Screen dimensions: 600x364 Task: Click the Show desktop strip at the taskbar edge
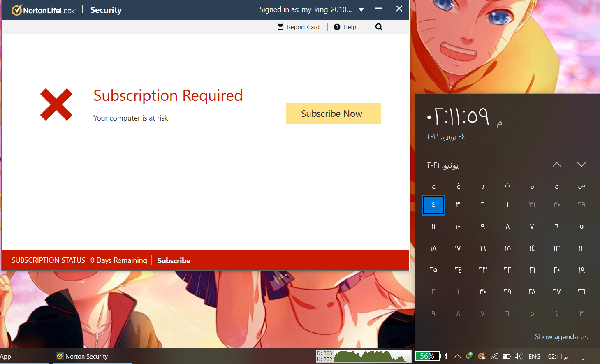599,356
